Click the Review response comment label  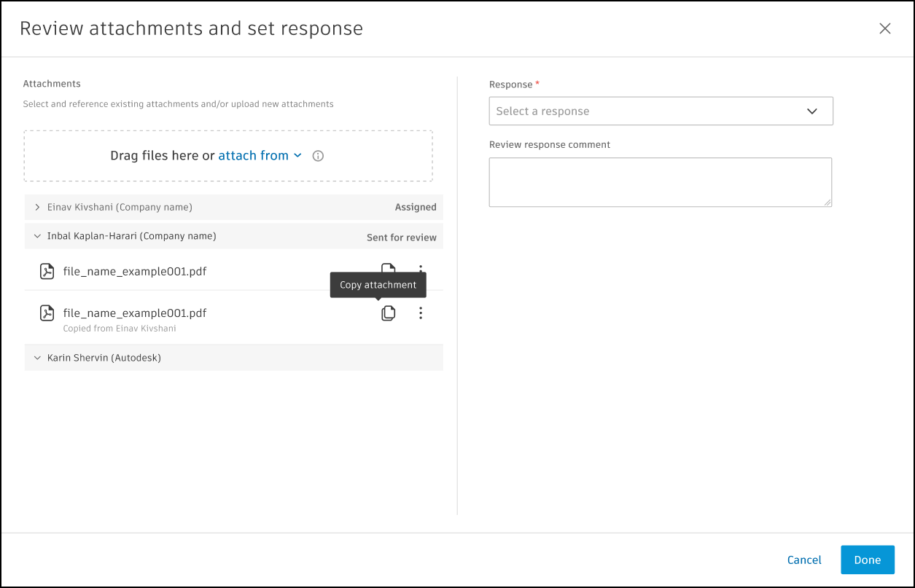(x=550, y=145)
